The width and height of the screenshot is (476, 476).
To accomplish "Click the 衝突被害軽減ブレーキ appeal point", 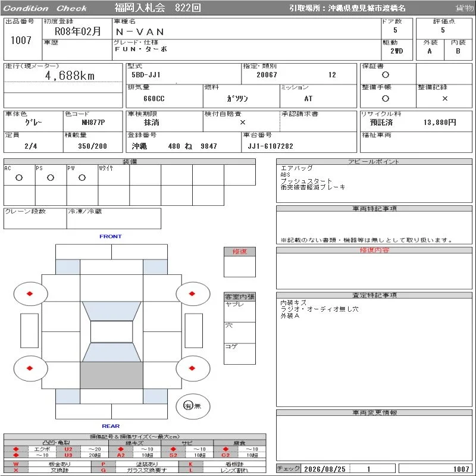I will pyautogui.click(x=313, y=187).
